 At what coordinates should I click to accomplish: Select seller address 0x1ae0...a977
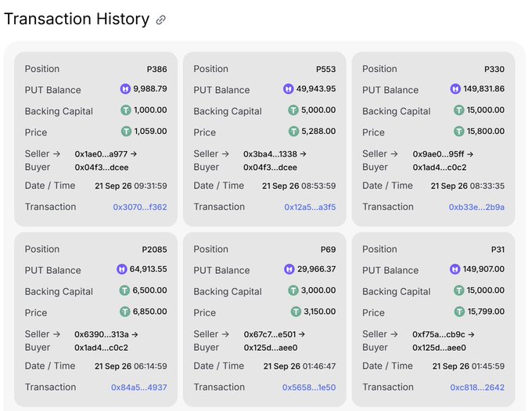(x=101, y=154)
